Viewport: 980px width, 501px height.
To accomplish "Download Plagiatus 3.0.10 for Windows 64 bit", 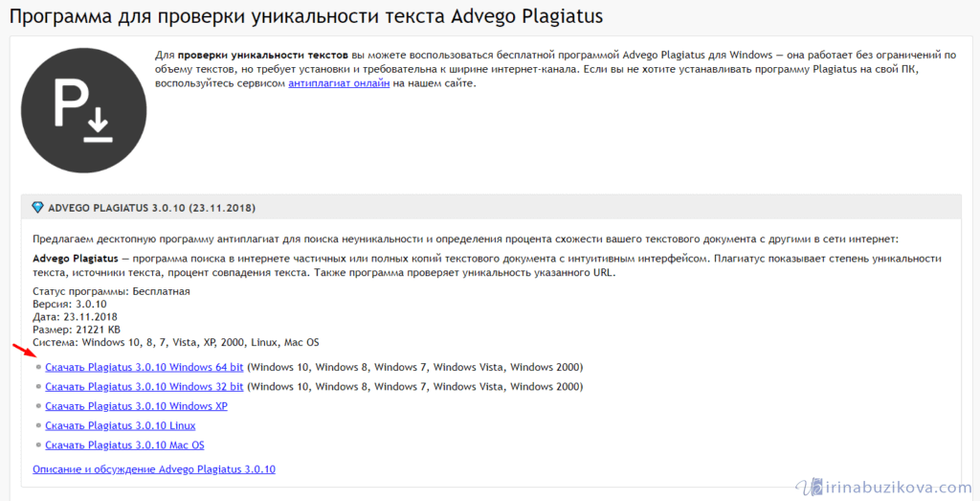I will click(x=144, y=367).
